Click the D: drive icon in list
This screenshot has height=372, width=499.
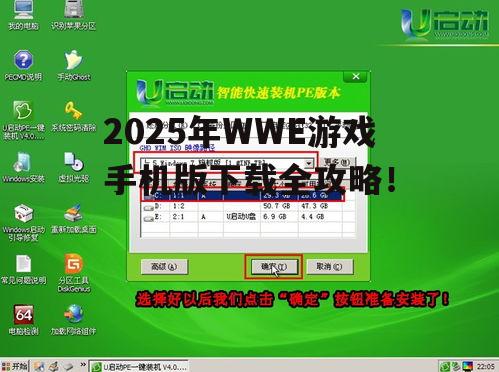point(148,208)
